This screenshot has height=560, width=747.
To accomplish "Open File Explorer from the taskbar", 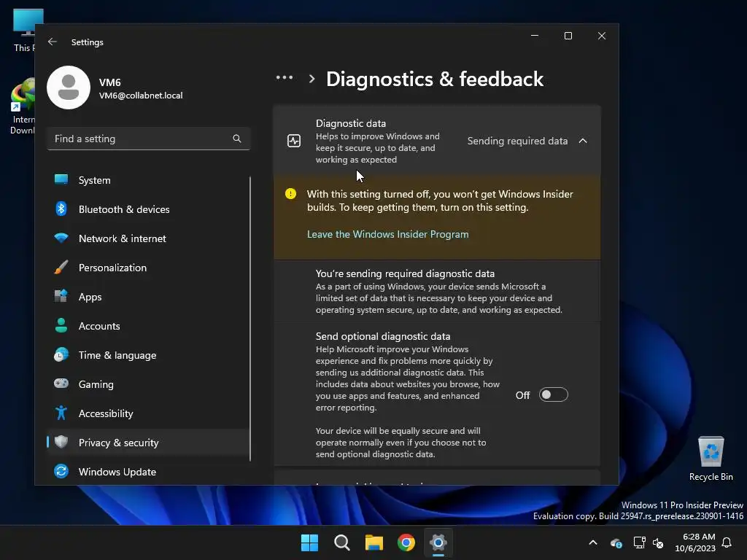I will tap(374, 542).
